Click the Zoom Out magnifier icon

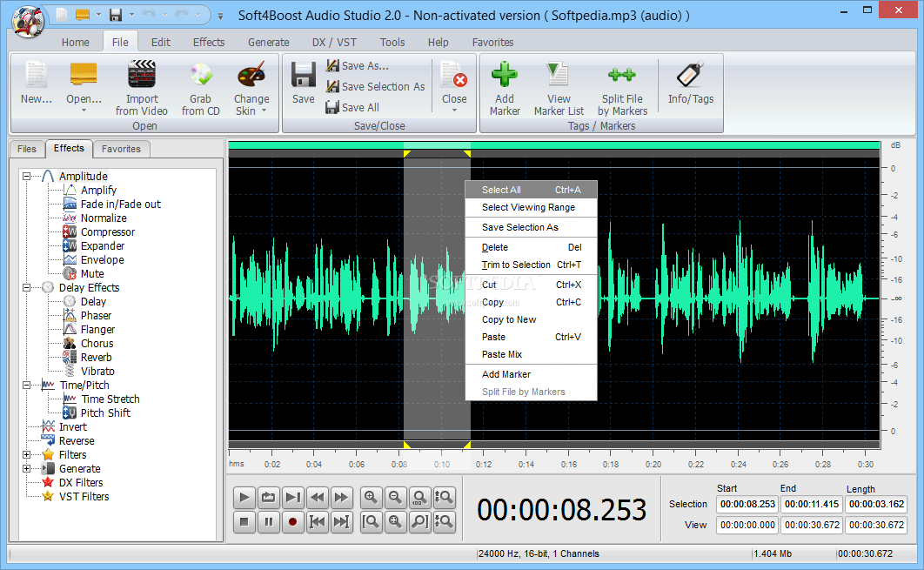pos(395,498)
